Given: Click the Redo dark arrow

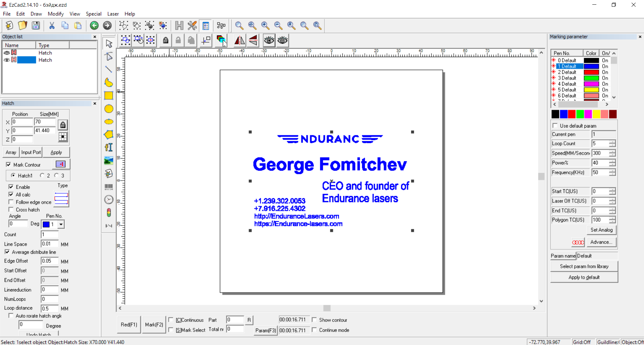Looking at the screenshot, I should (107, 26).
